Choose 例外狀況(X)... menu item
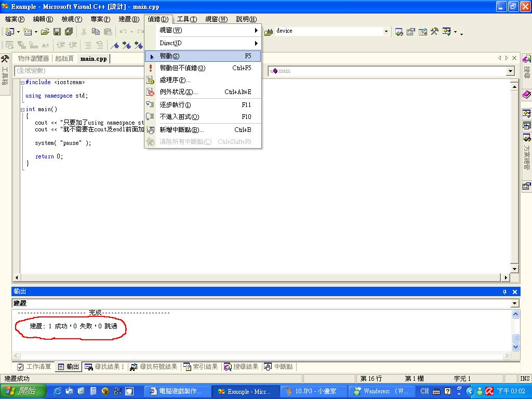 pos(203,92)
